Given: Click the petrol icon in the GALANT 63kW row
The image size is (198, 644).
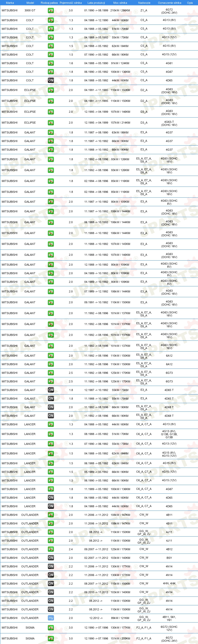Looking at the screenshot, I should click(51, 132).
